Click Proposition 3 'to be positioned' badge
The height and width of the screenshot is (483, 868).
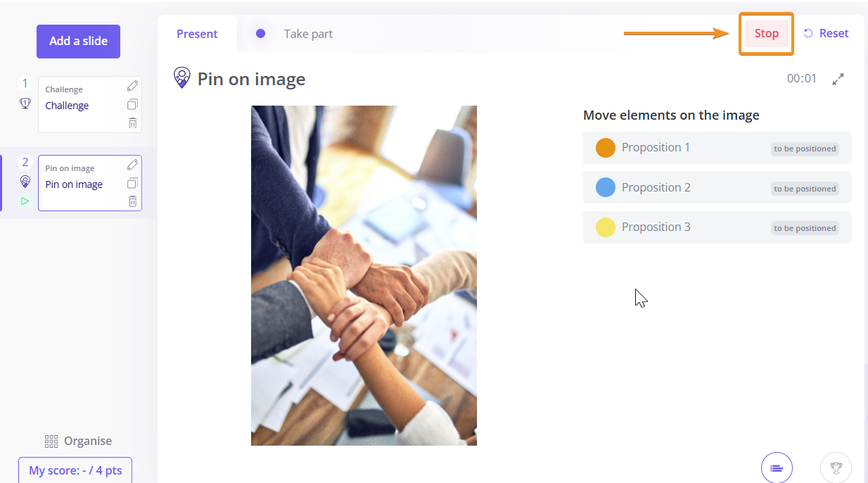[805, 228]
